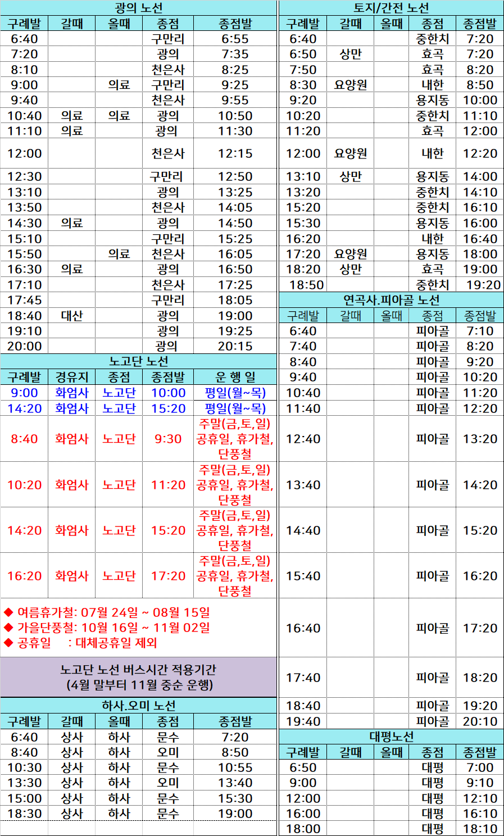Click the blue 14:20 노고단 weekday departure

click(x=24, y=408)
